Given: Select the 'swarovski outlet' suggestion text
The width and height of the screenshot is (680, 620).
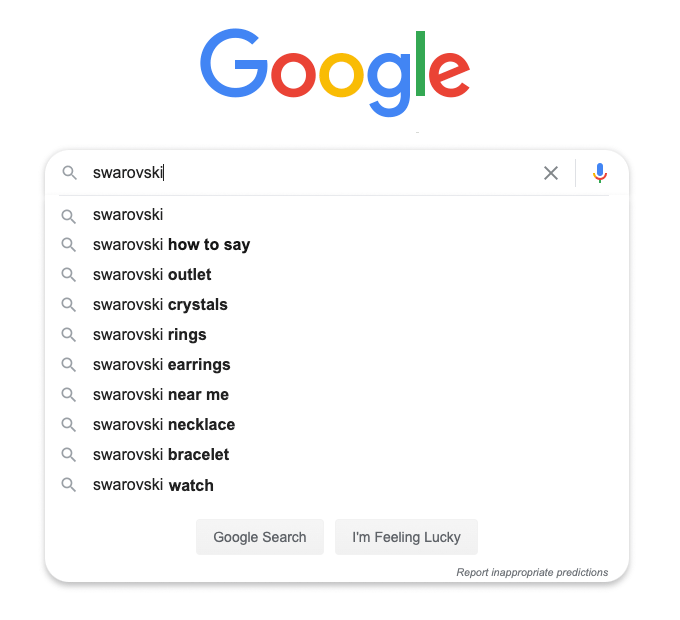Looking at the screenshot, I should (152, 274).
